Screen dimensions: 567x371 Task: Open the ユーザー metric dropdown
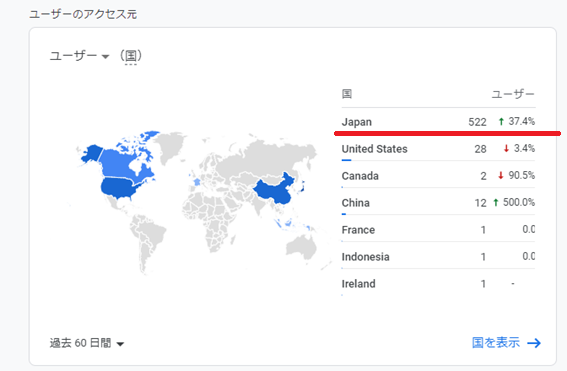coord(79,56)
